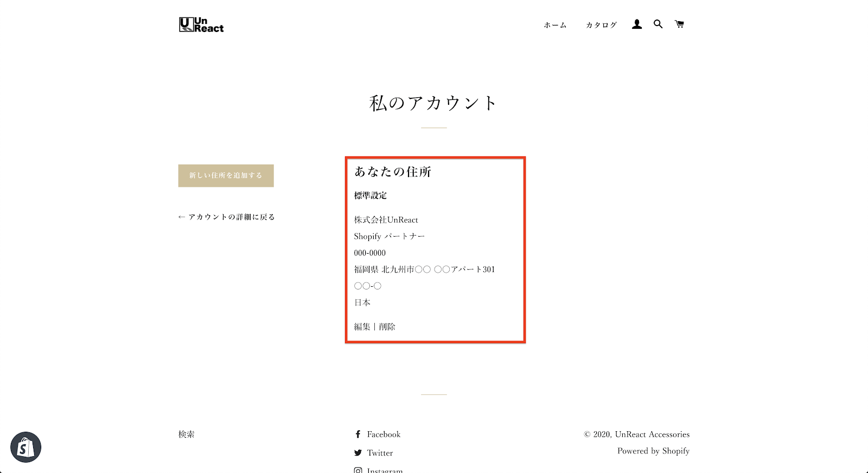Open the account profile icon in header
868x473 pixels.
click(637, 24)
